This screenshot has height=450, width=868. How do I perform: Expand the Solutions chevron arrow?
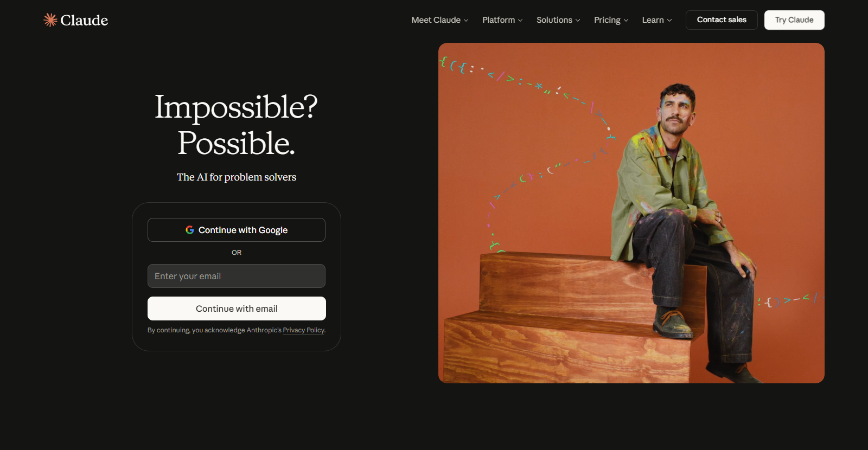click(578, 20)
